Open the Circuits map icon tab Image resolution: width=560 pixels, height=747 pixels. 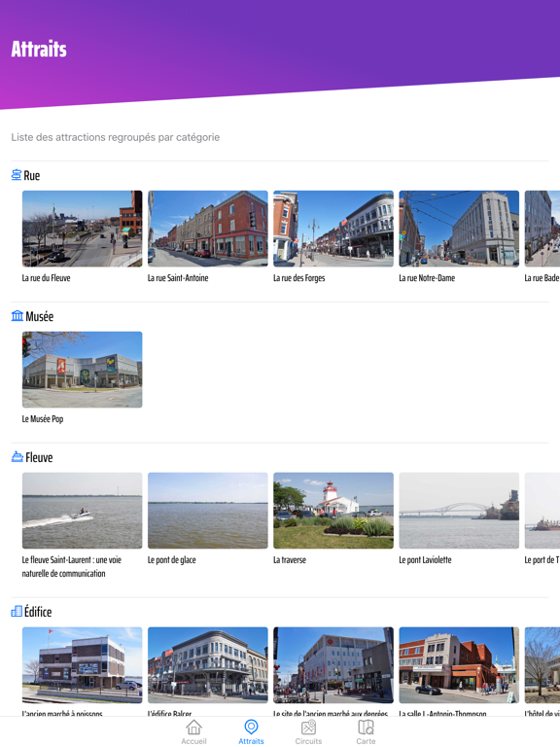(308, 728)
